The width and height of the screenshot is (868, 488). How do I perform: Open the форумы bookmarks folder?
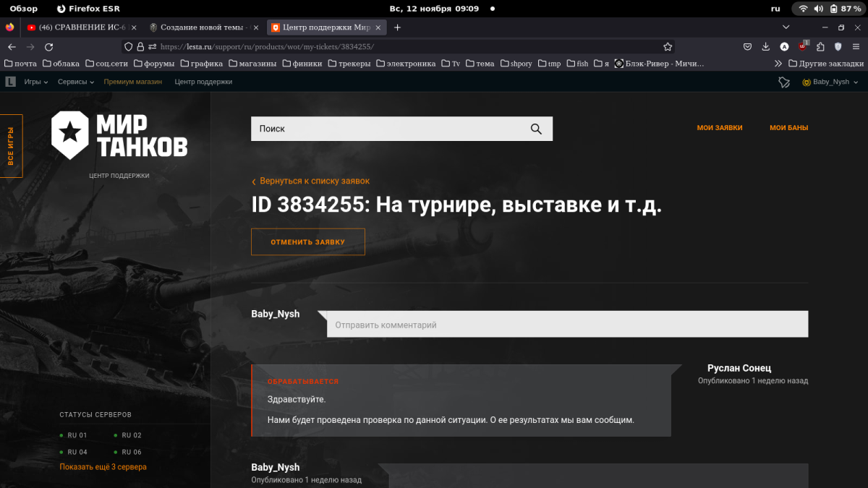pos(155,64)
